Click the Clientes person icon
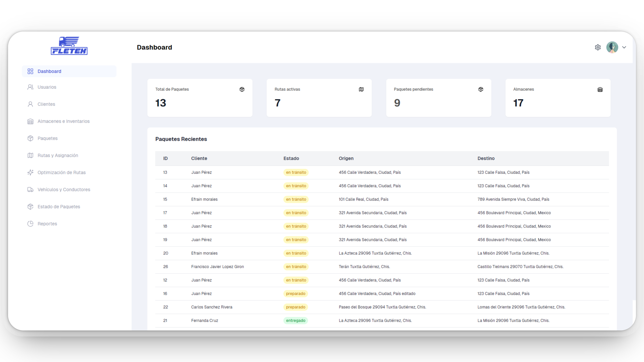The width and height of the screenshot is (644, 362). coord(30,104)
